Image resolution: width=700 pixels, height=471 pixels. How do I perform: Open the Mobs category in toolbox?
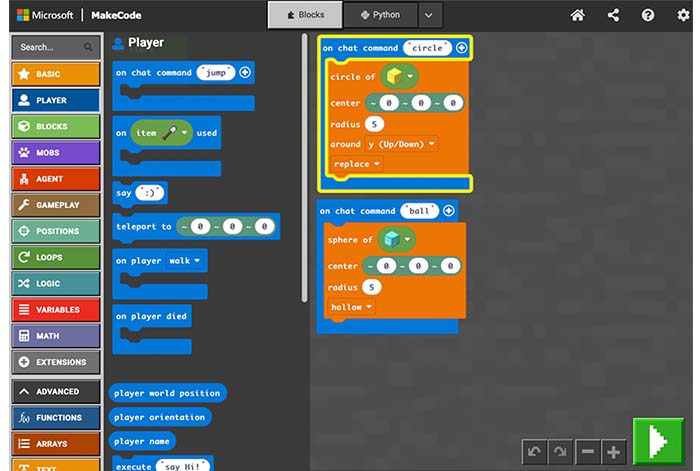click(x=55, y=152)
